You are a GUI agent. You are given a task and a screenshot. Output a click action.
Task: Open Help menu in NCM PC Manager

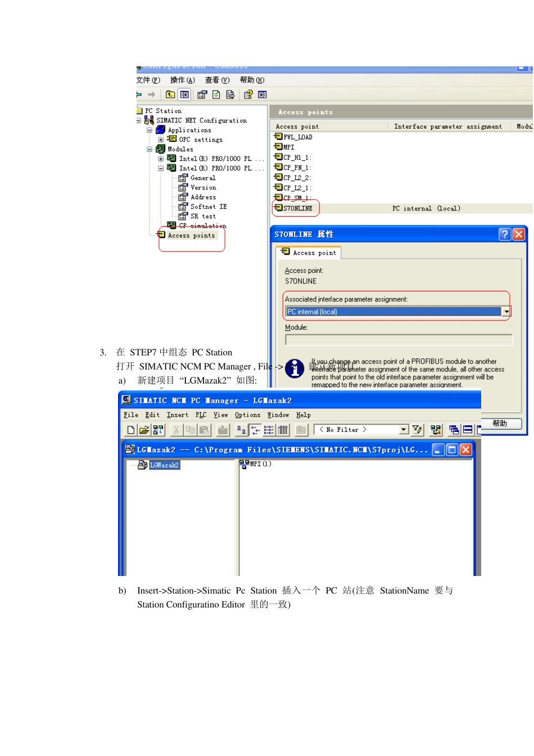304,415
